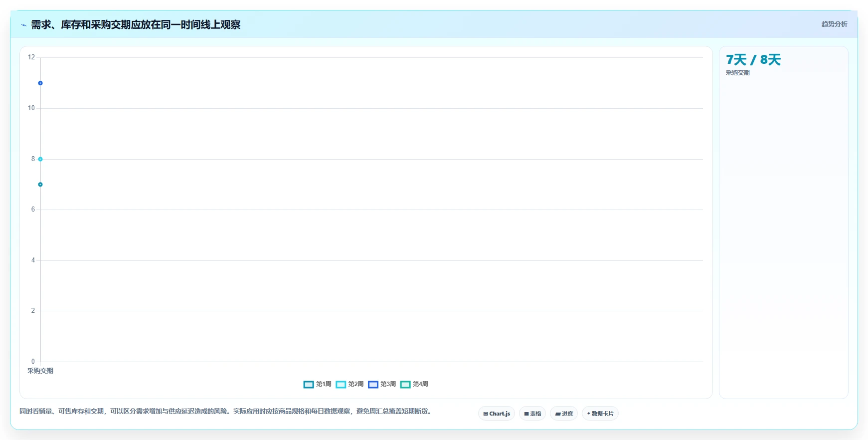Click the 表格 tag chip
This screenshot has height=440, width=868.
click(x=532, y=414)
